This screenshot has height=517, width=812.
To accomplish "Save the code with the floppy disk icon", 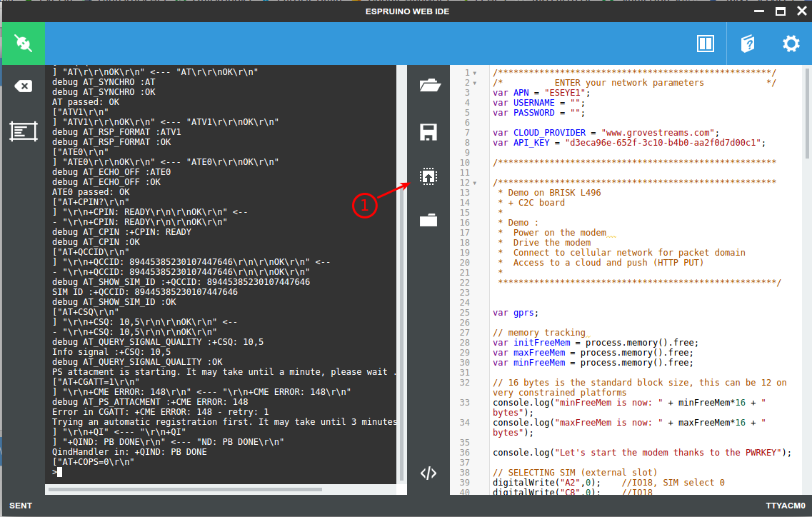I will click(x=428, y=131).
